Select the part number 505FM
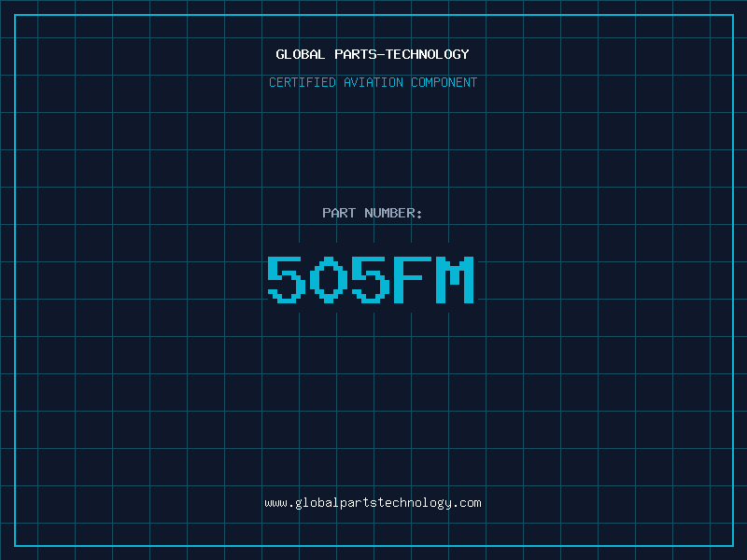This screenshot has height=560, width=747. pos(371,279)
